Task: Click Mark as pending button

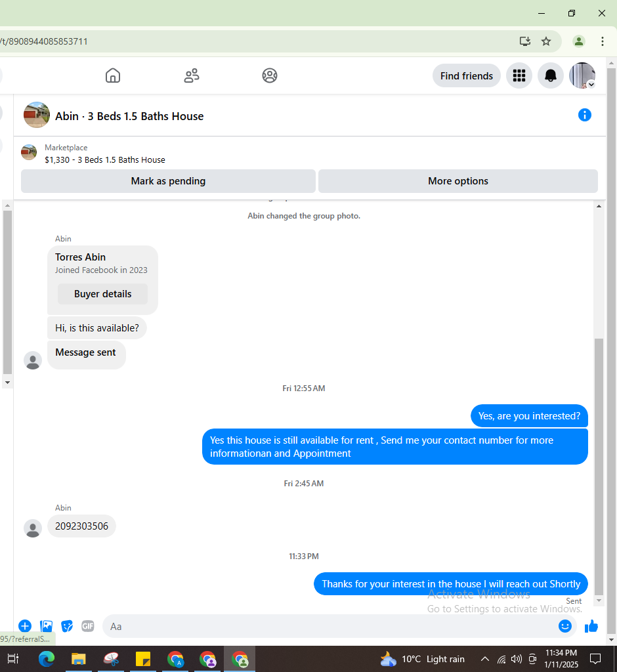Action: 168,181
